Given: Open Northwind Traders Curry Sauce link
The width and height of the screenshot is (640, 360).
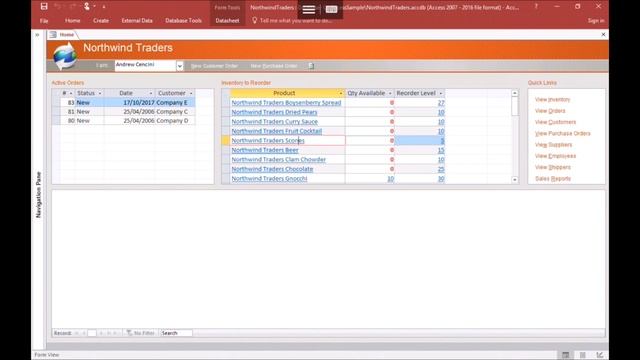Looking at the screenshot, I should [274, 122].
